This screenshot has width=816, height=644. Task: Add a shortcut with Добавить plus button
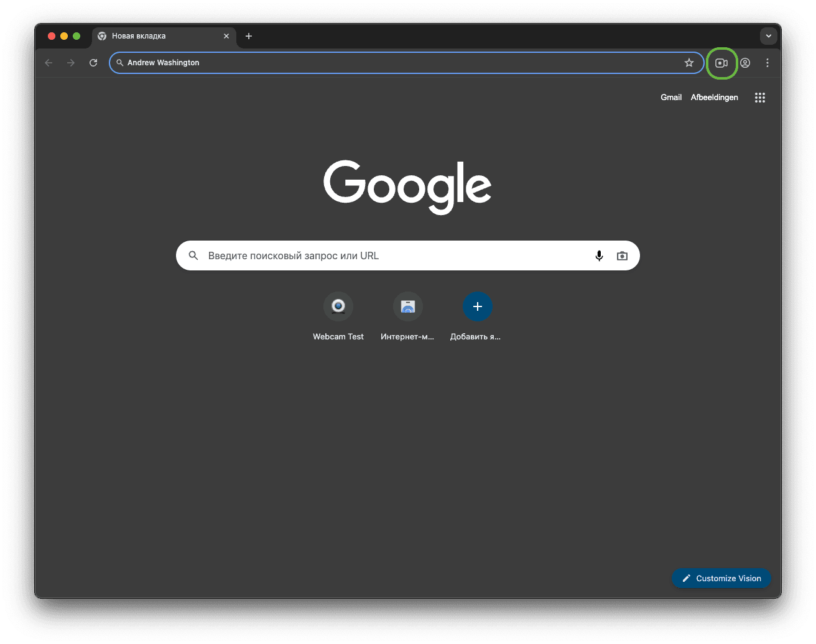point(477,306)
